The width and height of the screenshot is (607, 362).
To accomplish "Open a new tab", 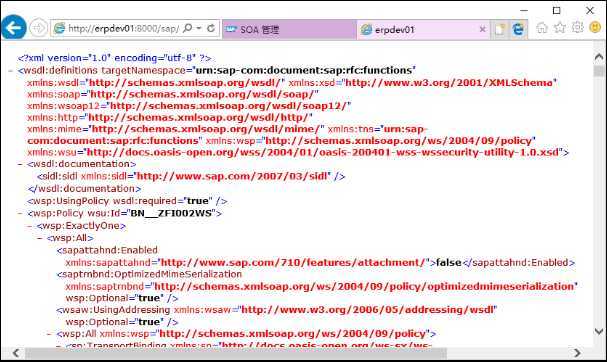I will click(x=499, y=29).
